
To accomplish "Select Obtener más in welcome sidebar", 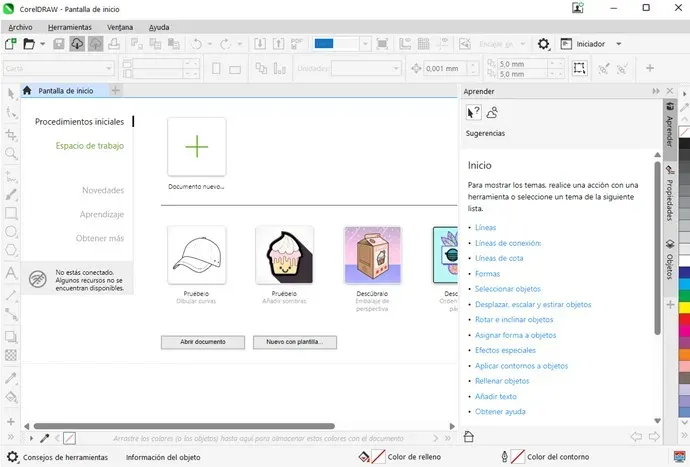I will click(x=99, y=238).
